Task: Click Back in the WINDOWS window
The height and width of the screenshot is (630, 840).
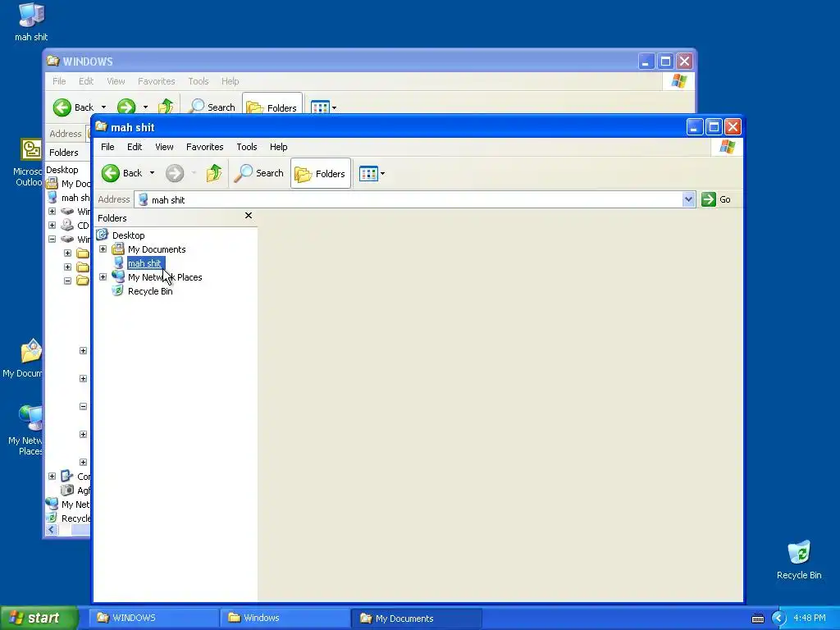Action: click(x=73, y=107)
